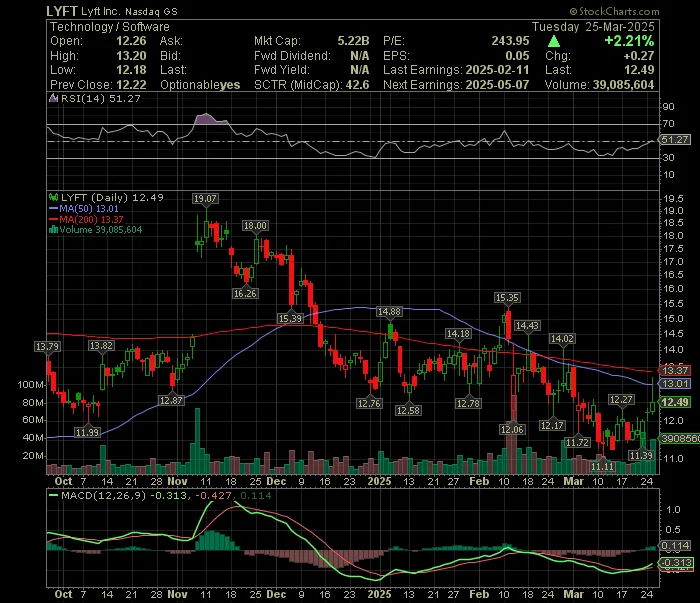Click the volume bars icon in the legend
The height and width of the screenshot is (603, 700).
click(x=54, y=230)
